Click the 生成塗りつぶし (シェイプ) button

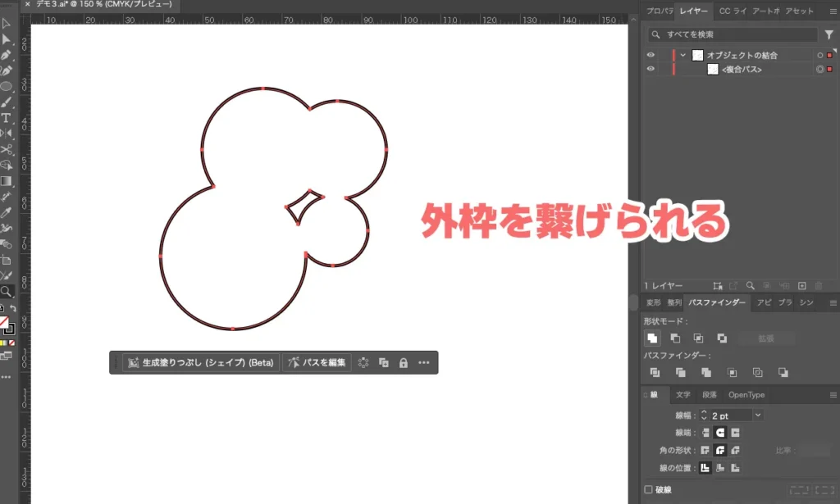201,362
